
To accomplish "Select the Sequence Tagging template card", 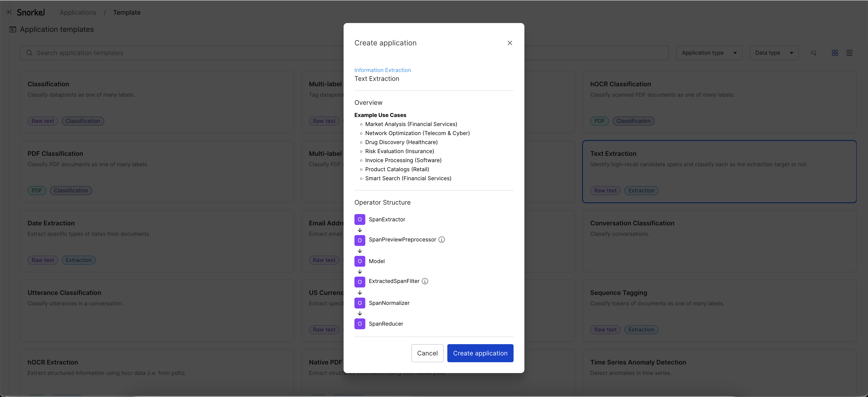I will [x=719, y=311].
